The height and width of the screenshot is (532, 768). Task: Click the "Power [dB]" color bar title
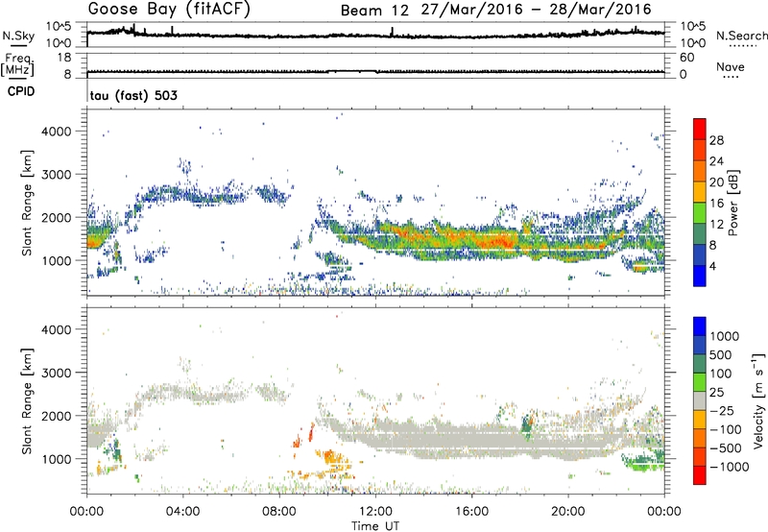coord(733,203)
